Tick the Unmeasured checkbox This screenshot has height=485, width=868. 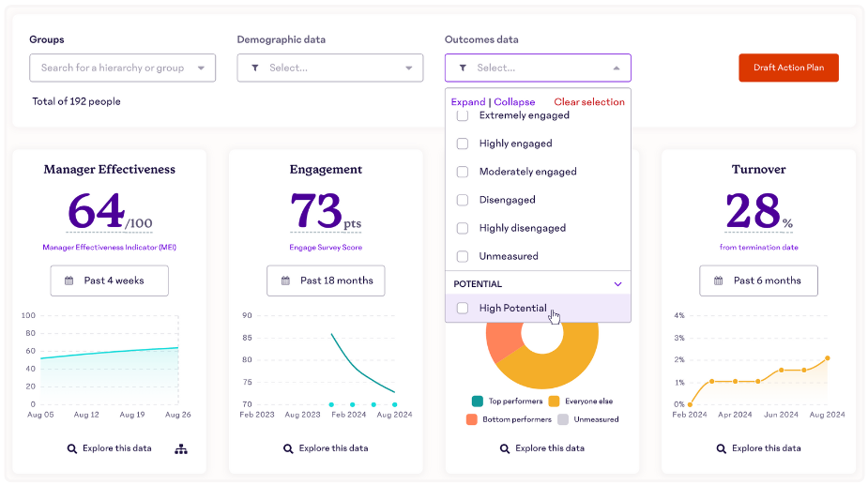(463, 256)
